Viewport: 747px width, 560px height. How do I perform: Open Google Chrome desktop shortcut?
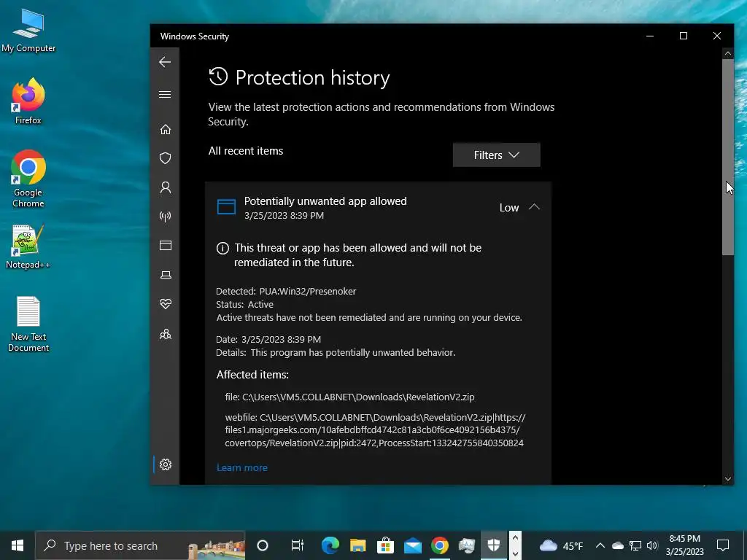[x=28, y=179]
